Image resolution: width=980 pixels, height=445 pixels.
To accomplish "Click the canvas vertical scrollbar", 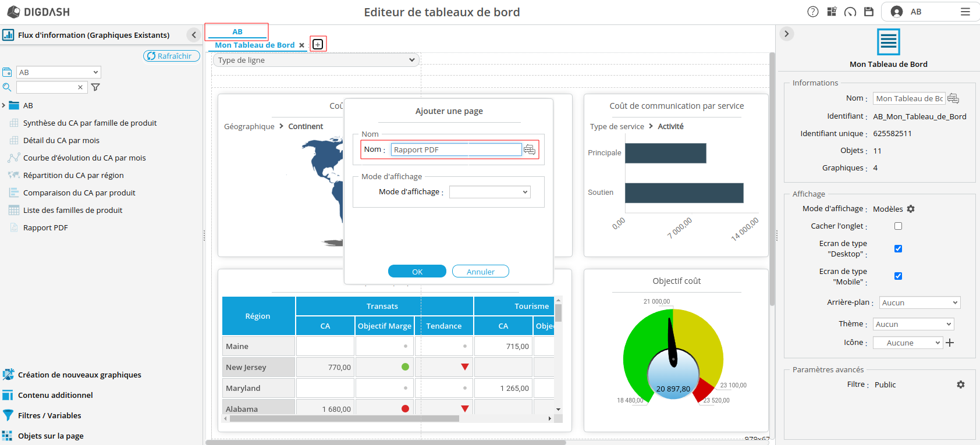I will [x=772, y=179].
